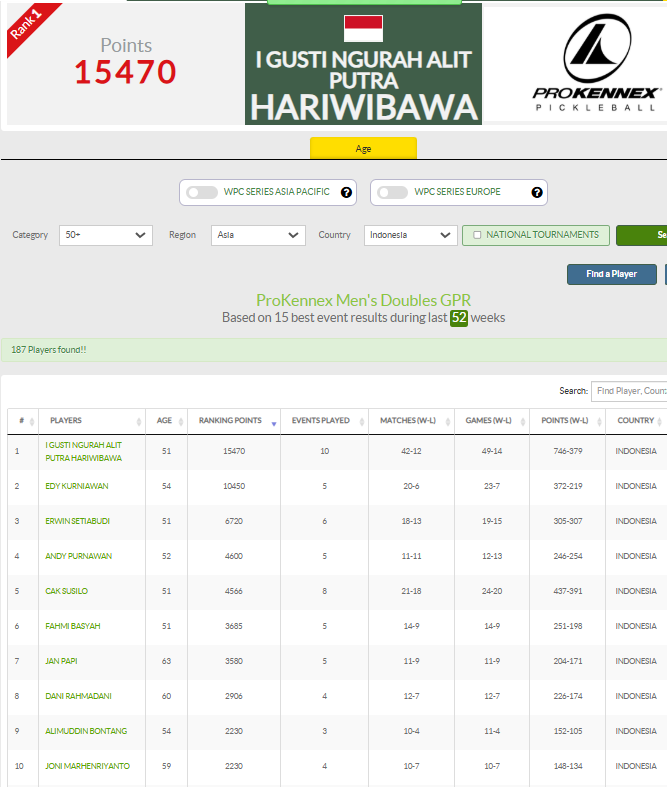Select the yellow Age tab
The image size is (667, 787).
click(x=363, y=148)
